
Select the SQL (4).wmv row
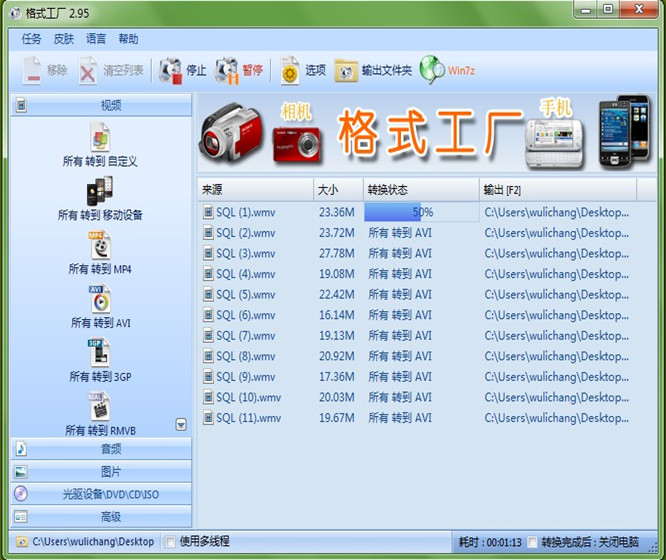pos(426,274)
